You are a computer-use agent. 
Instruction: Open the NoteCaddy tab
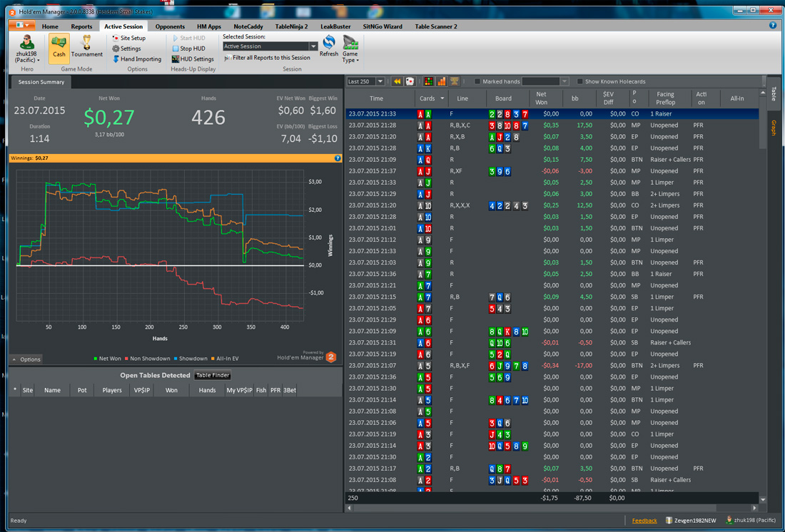point(248,26)
